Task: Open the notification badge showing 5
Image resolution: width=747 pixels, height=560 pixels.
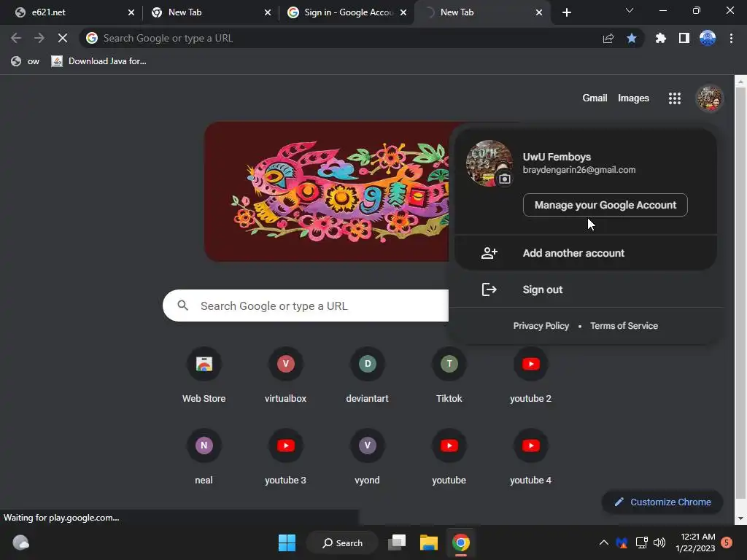Action: (x=727, y=542)
